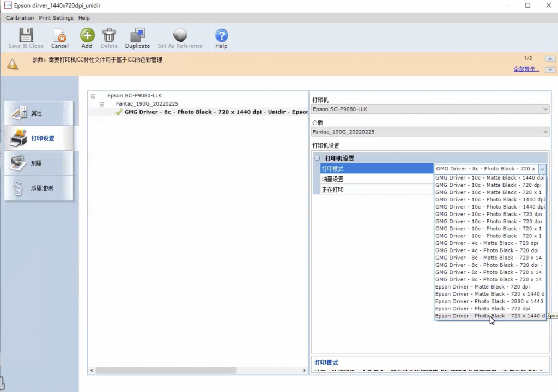
Task: Open the Calibration menu
Action: coord(20,18)
